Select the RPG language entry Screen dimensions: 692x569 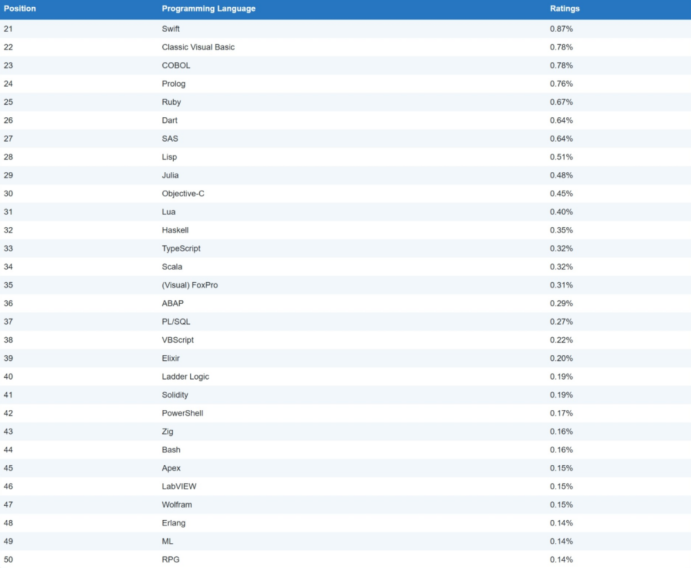[x=171, y=559]
